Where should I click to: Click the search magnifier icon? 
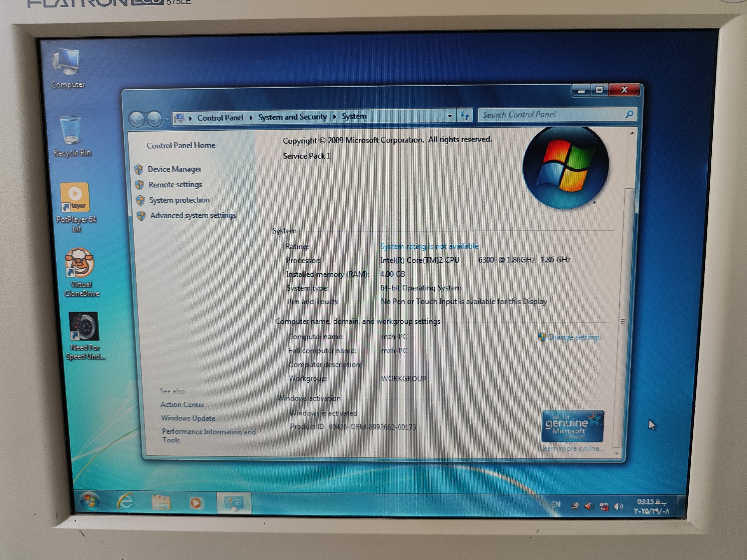629,114
